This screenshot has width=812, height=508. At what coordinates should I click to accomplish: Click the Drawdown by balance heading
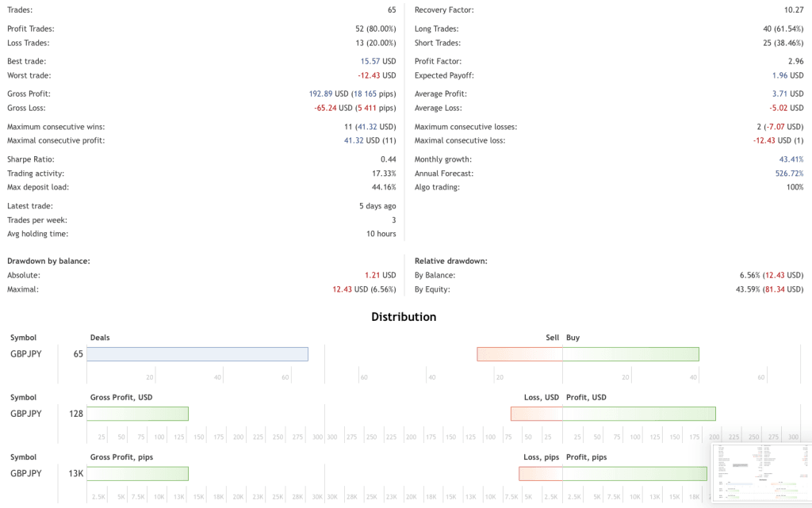pos(48,261)
